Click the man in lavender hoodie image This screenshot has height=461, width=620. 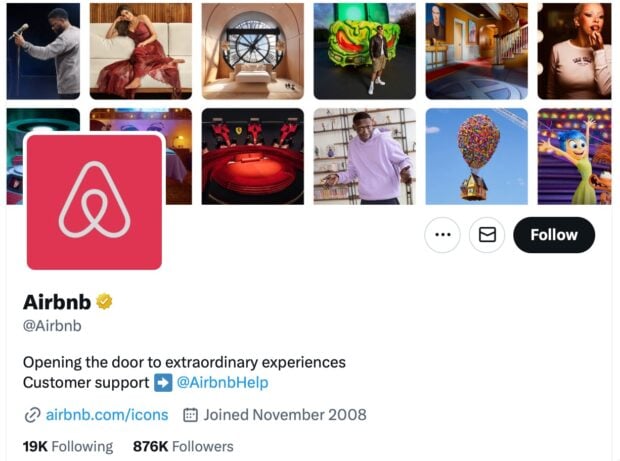tap(365, 156)
